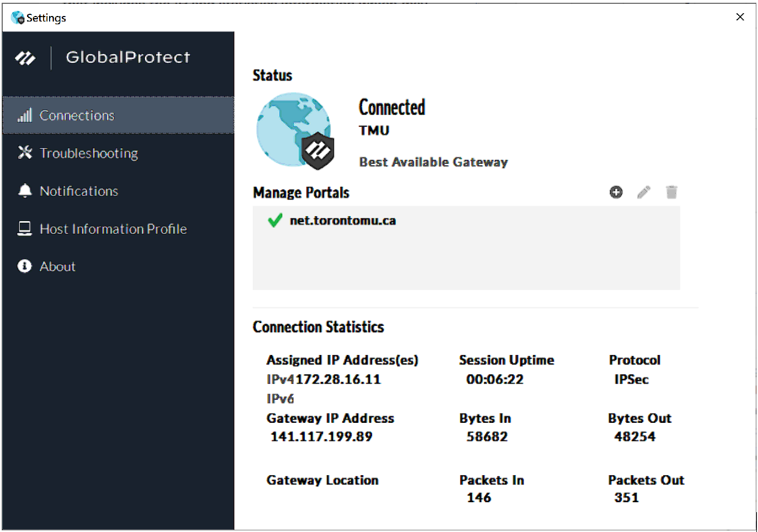
Task: Click the wrench Troubleshooting icon
Action: click(25, 153)
